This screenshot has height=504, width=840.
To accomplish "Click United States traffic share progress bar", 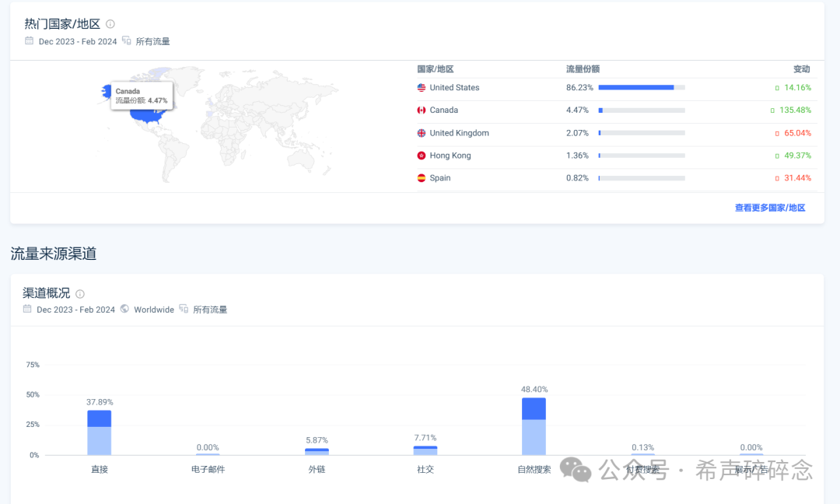I will 641,88.
